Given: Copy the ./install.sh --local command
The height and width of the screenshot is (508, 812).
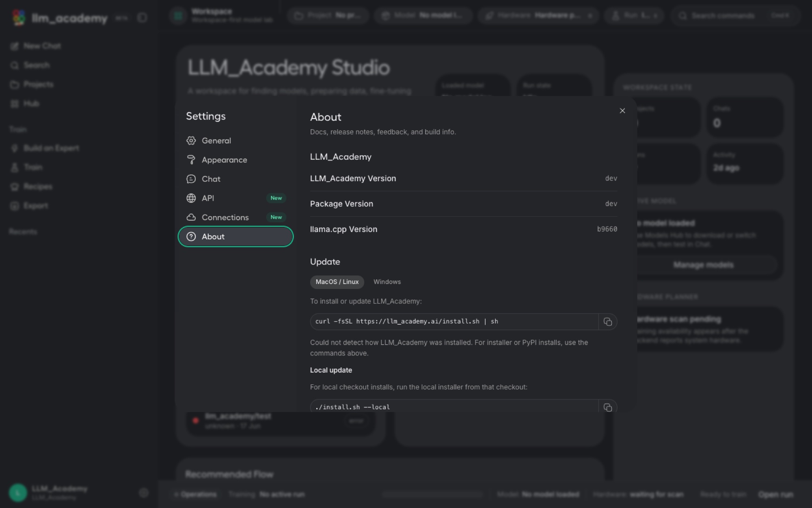Looking at the screenshot, I should point(608,407).
